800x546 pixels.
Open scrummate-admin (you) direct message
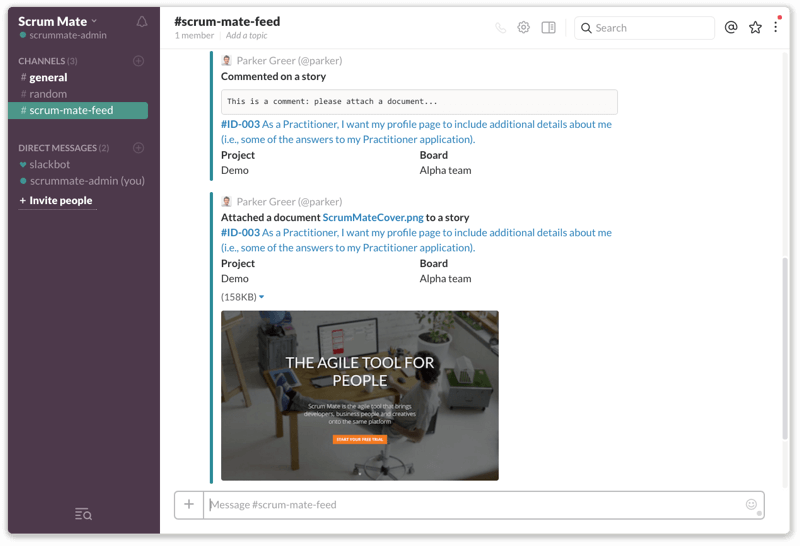[82, 181]
